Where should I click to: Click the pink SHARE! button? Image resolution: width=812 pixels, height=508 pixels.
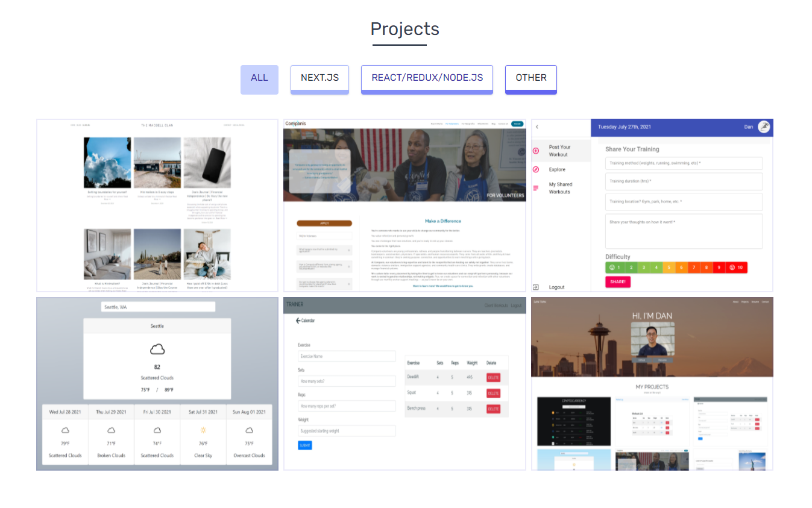618,282
